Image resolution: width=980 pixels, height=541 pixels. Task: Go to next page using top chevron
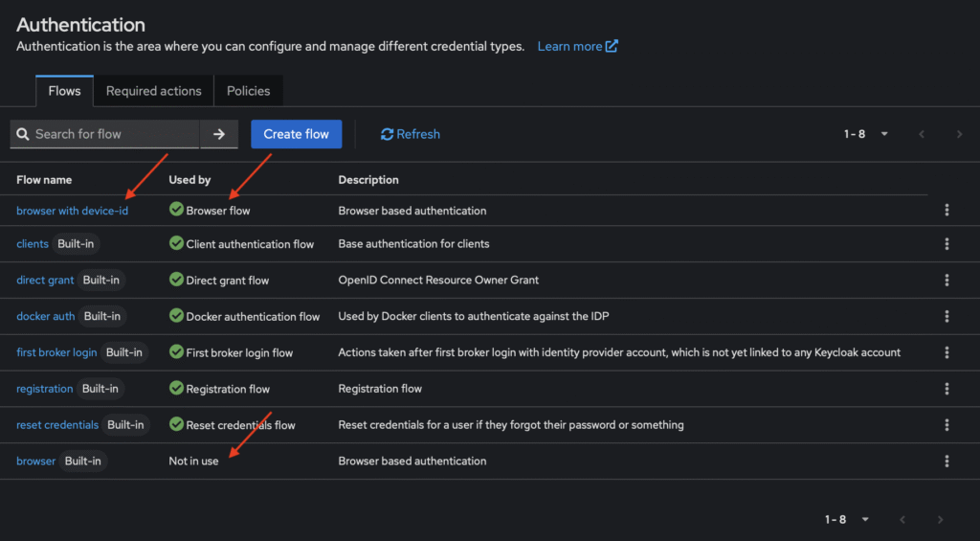959,134
